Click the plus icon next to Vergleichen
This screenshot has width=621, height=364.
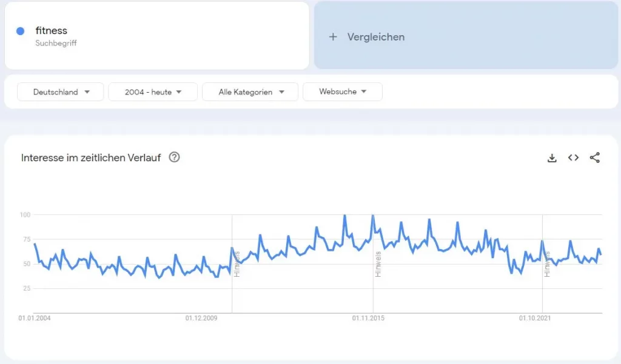[332, 37]
